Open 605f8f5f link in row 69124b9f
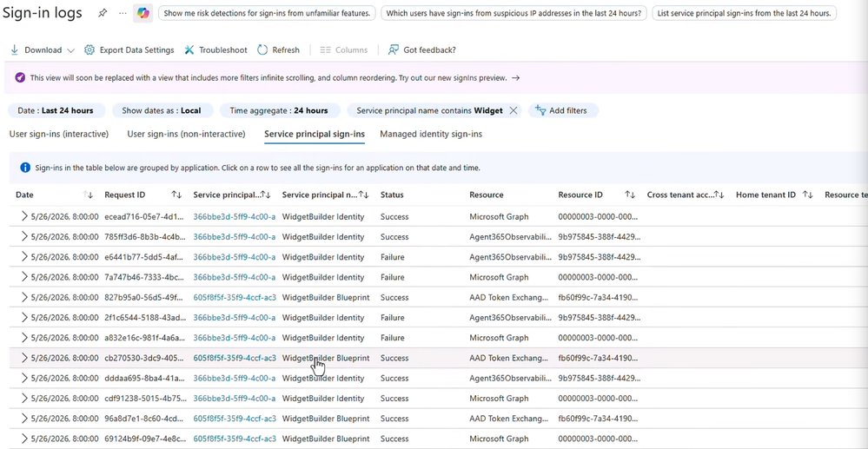 click(x=235, y=439)
